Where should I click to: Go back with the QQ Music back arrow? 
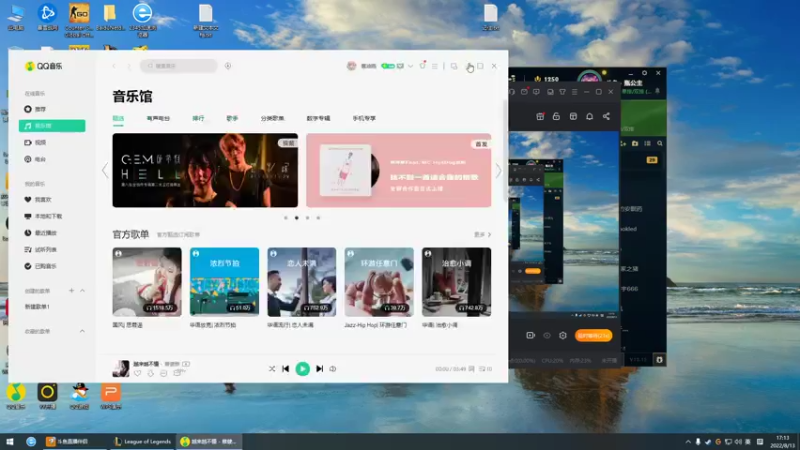tap(114, 66)
